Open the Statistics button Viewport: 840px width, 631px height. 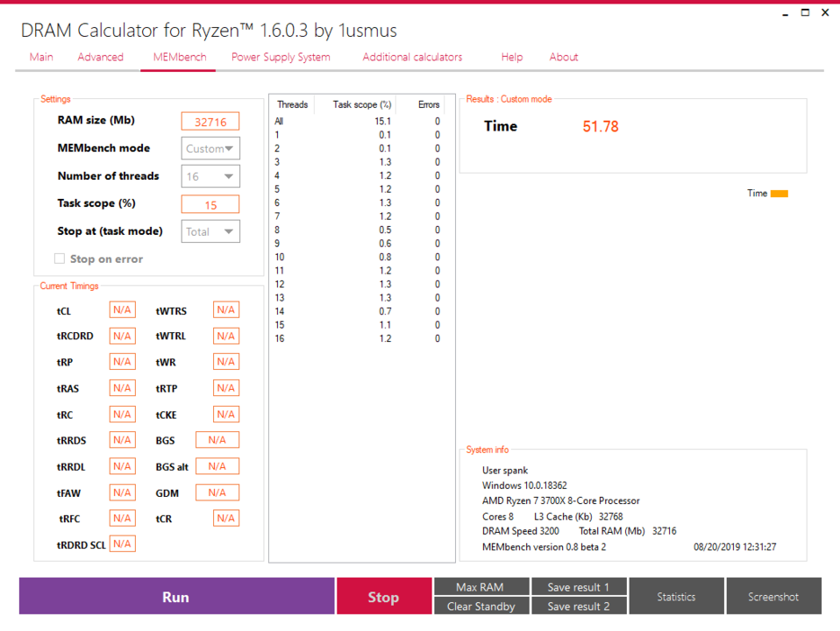(676, 596)
